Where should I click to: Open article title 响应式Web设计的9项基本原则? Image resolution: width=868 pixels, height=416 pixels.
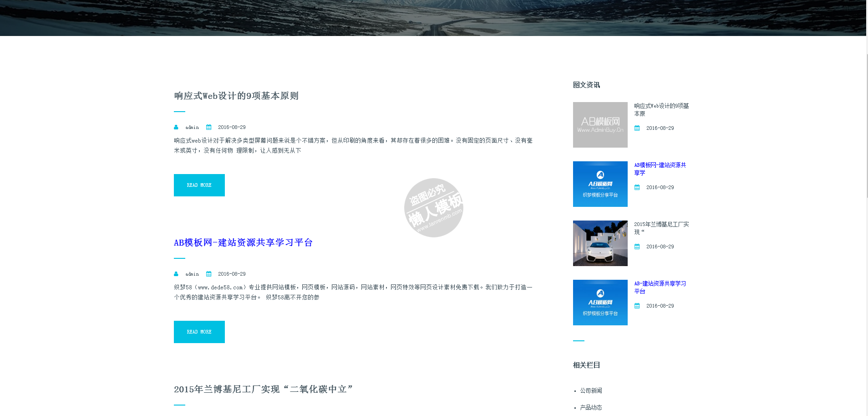[x=236, y=96]
